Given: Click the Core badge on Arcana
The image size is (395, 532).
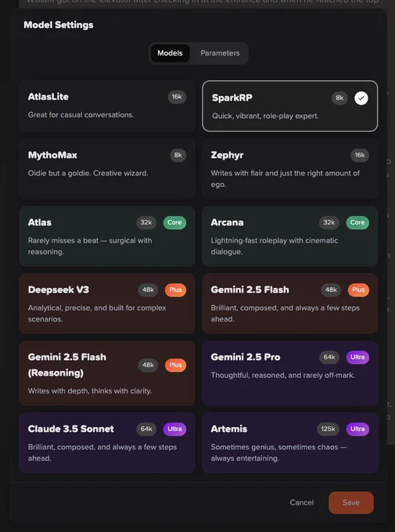Looking at the screenshot, I should coord(357,222).
